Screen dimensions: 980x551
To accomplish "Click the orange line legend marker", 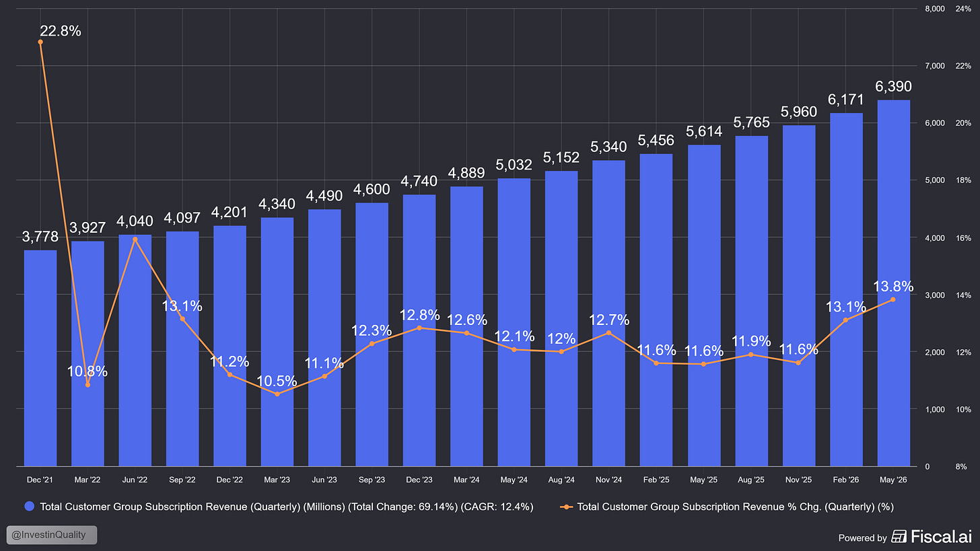I will pos(566,507).
